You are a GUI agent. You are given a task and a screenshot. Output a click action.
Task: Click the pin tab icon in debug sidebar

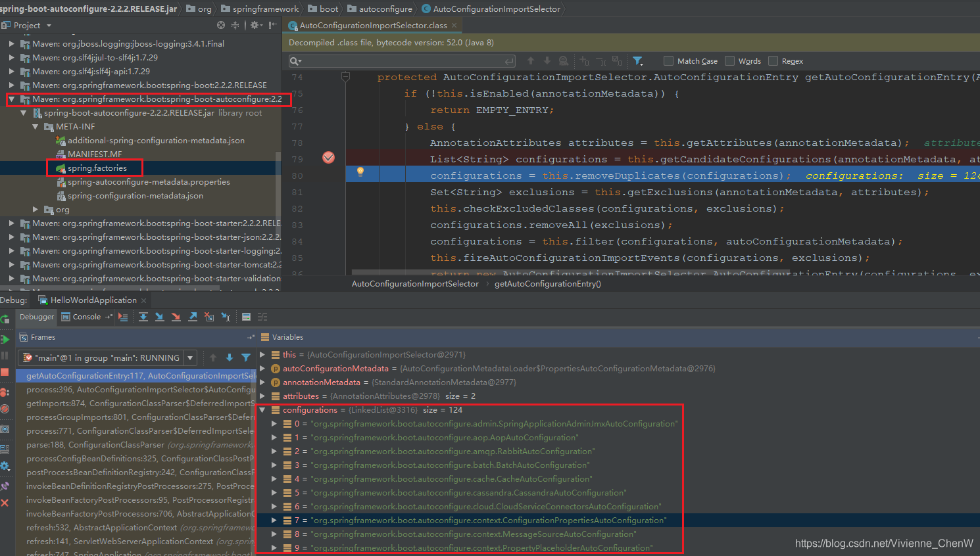pyautogui.click(x=5, y=486)
